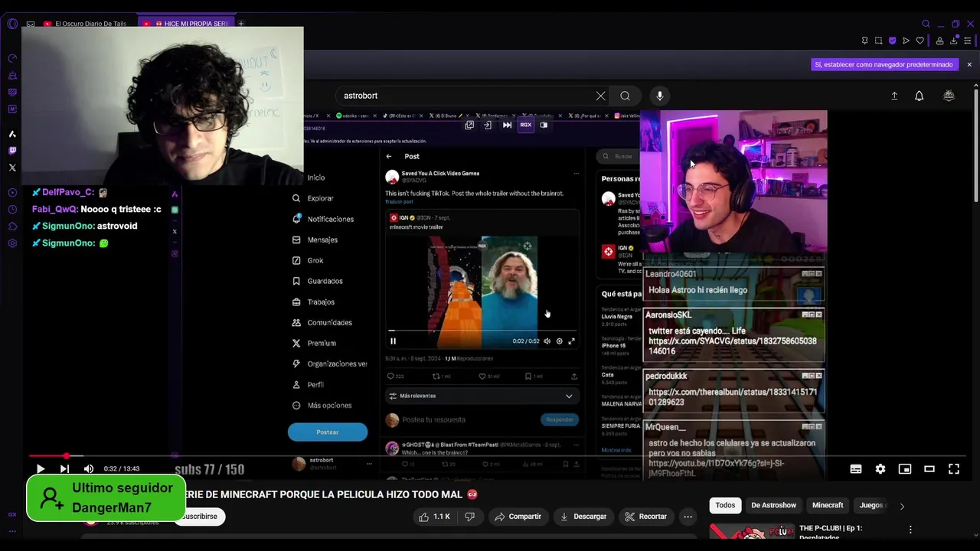Image resolution: width=980 pixels, height=551 pixels.
Task: Switch to HICE MI PROPIA SERIE tab
Action: (188, 24)
